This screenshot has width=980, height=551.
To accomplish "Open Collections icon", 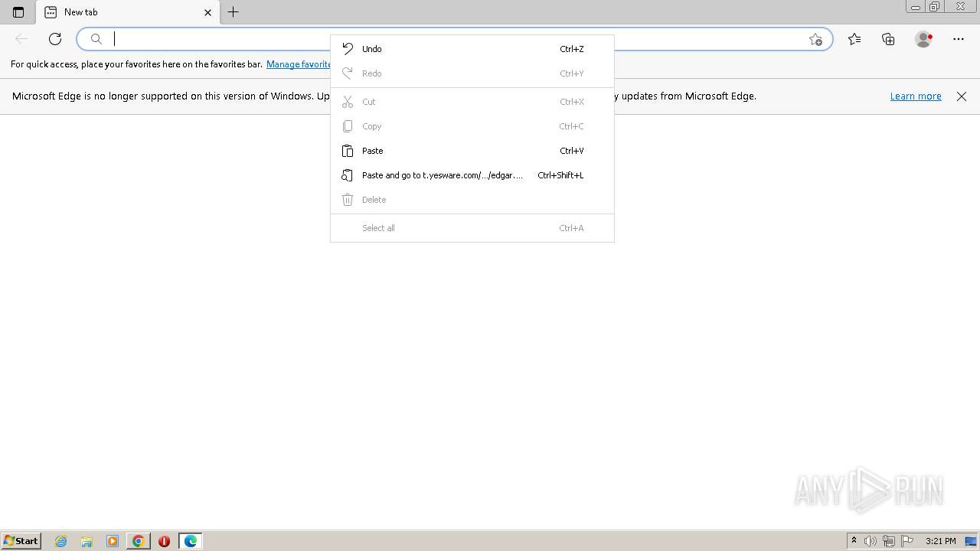I will click(888, 39).
